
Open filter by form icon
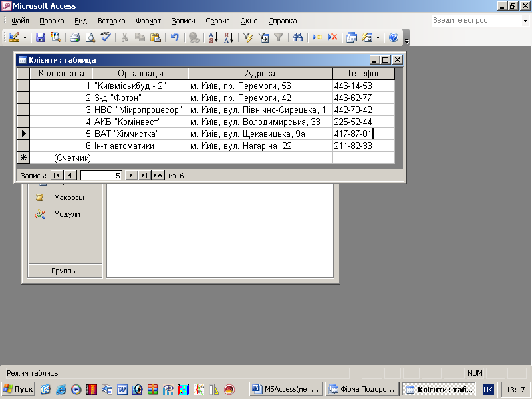263,37
